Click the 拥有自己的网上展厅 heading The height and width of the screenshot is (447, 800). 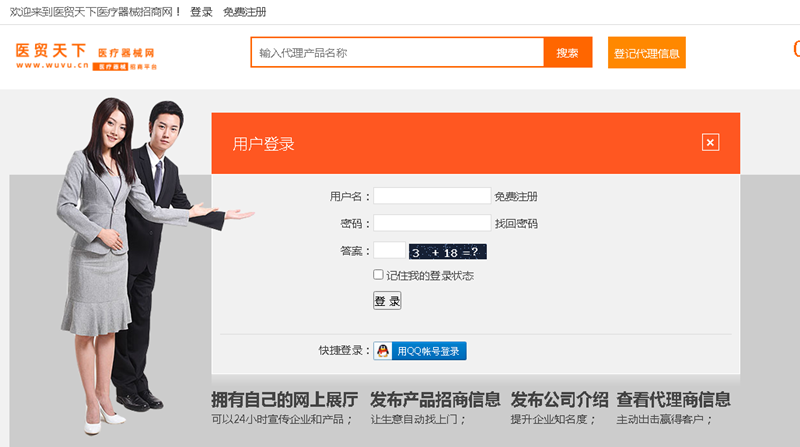(284, 400)
